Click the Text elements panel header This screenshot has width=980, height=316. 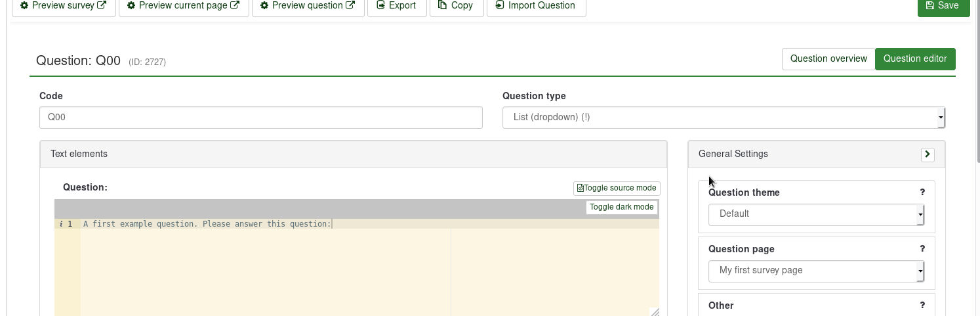point(354,154)
